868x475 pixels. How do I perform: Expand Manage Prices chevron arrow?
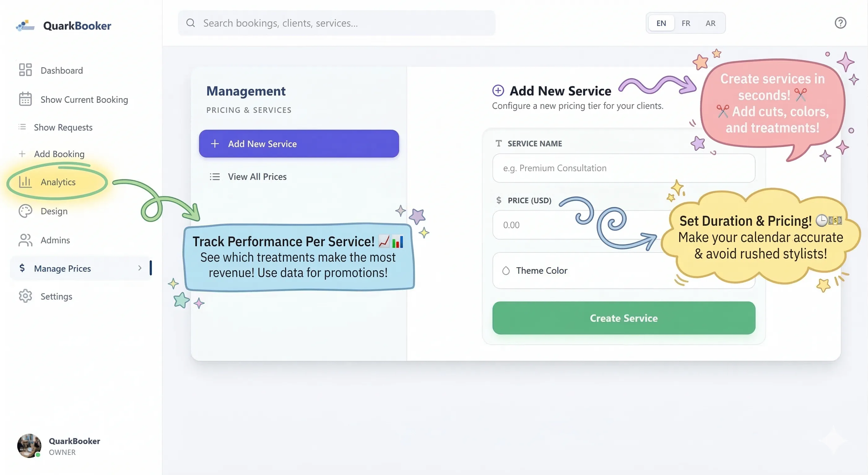(x=140, y=268)
